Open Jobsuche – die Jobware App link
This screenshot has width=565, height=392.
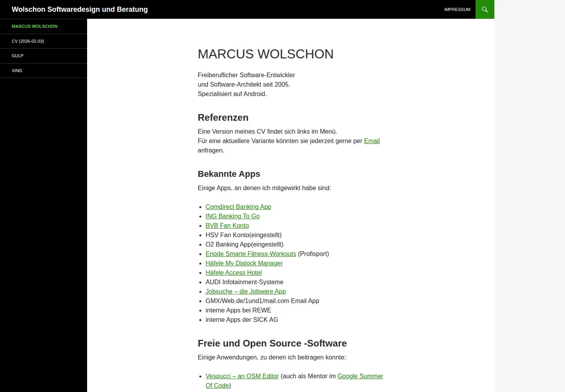(x=246, y=291)
